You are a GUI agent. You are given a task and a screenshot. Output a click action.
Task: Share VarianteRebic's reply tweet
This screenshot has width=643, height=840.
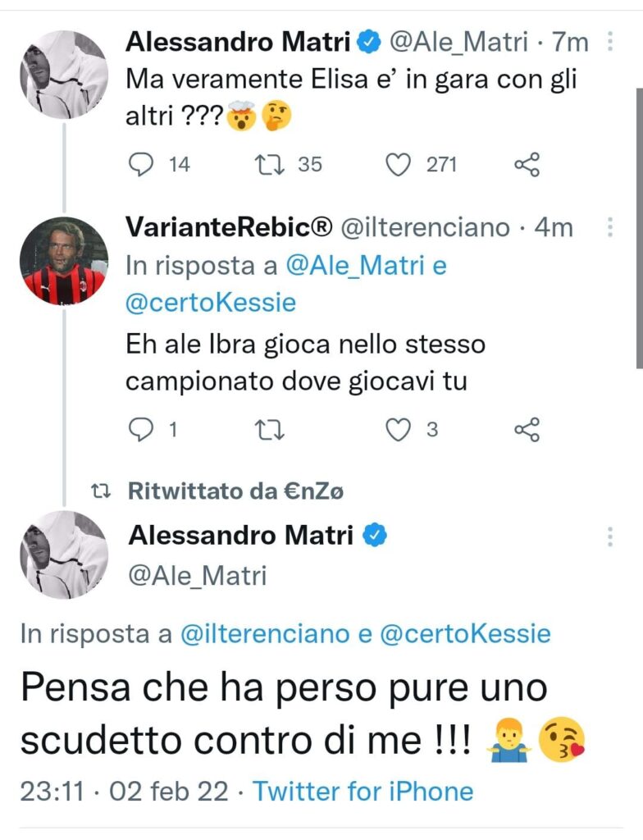(527, 429)
